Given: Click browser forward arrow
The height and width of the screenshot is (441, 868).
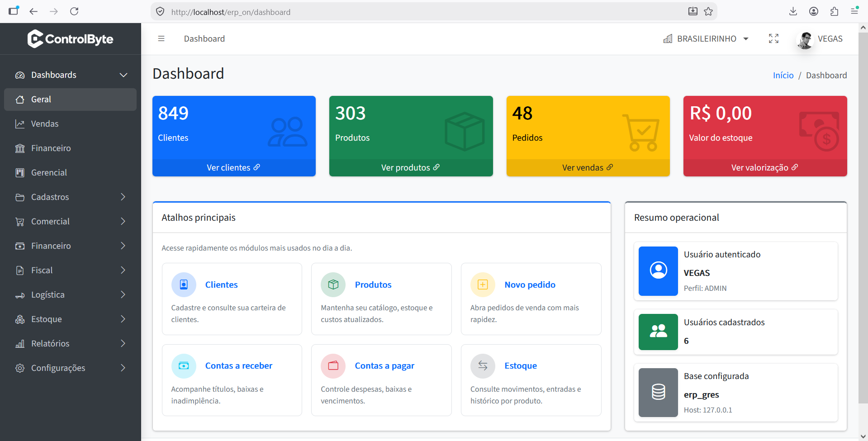Looking at the screenshot, I should (x=54, y=11).
